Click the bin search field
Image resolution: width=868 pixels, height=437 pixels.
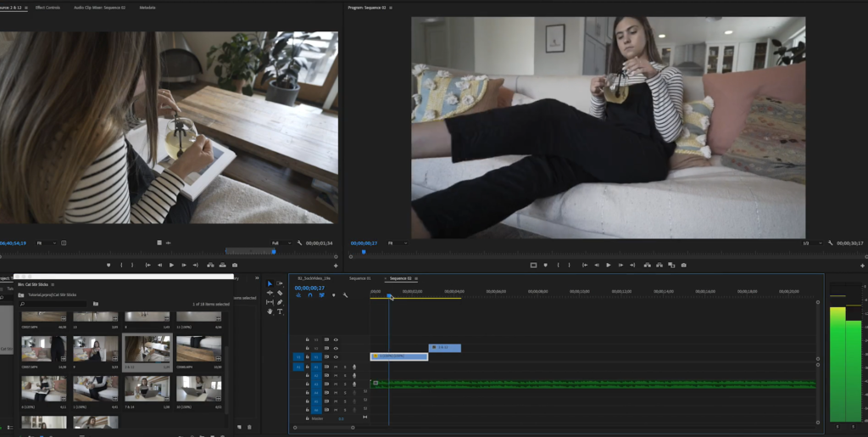click(53, 304)
